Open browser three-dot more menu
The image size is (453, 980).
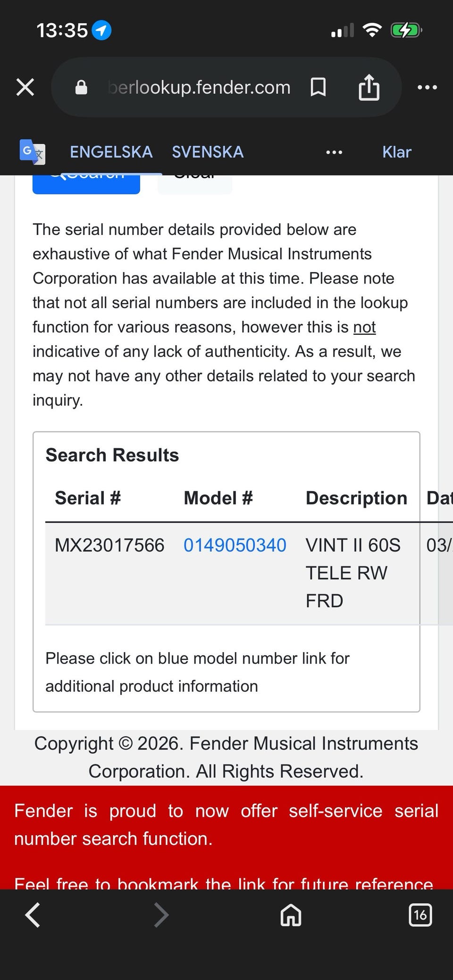(x=427, y=87)
